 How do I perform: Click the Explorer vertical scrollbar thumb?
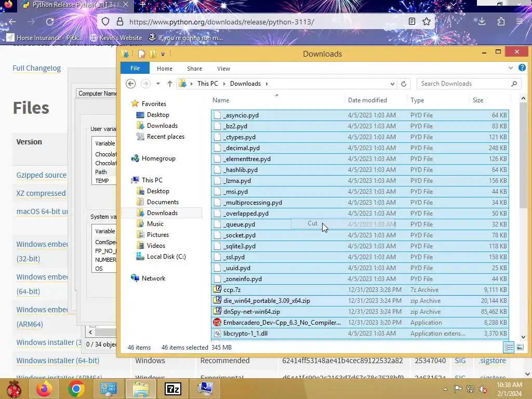523,155
